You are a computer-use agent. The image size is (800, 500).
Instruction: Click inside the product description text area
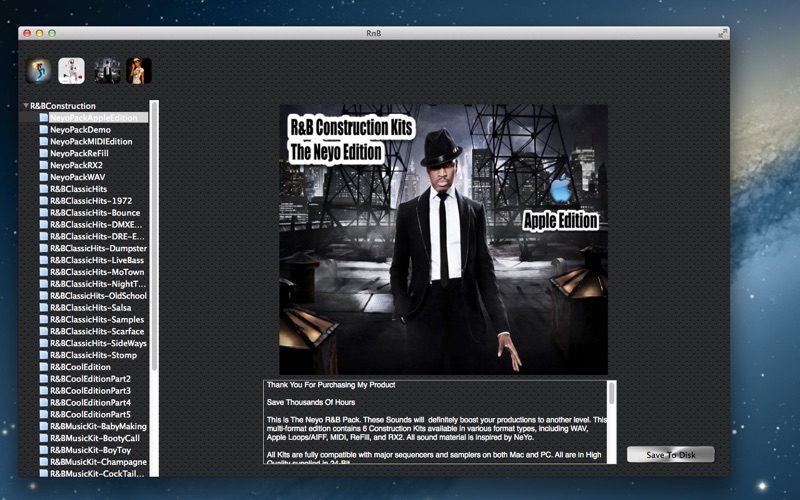435,422
